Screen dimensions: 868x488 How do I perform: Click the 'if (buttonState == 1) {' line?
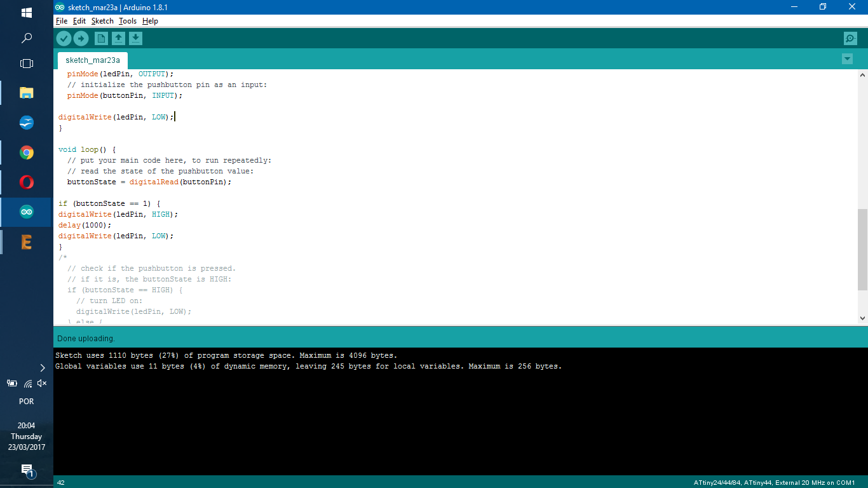click(x=109, y=204)
